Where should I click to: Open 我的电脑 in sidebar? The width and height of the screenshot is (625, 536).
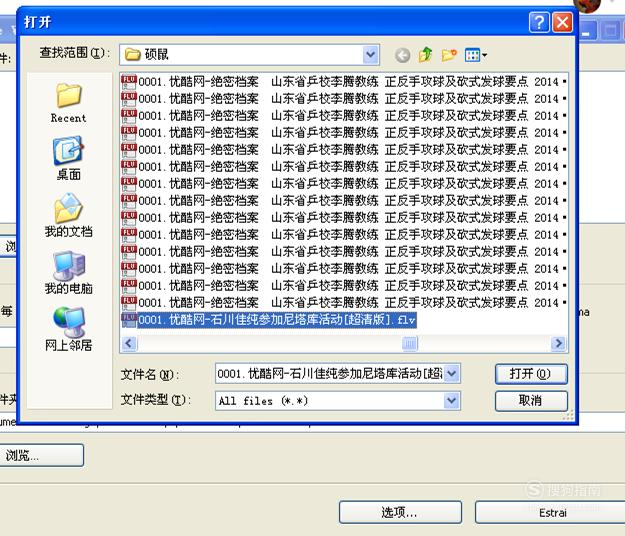click(x=69, y=272)
